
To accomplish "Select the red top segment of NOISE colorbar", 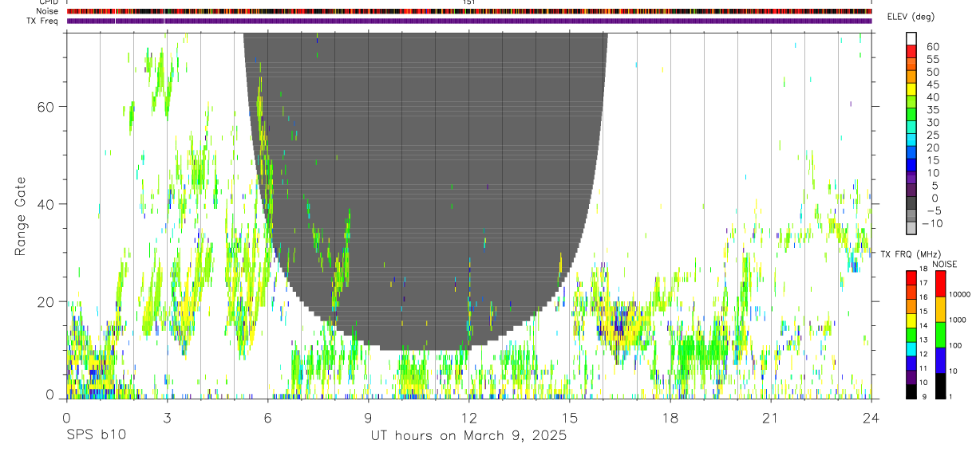I will [x=940, y=284].
